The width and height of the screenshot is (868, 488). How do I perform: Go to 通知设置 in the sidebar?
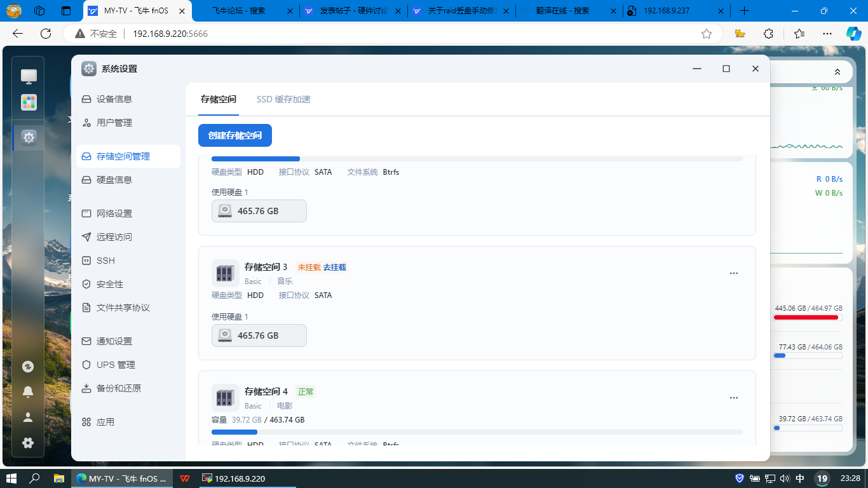(x=128, y=341)
